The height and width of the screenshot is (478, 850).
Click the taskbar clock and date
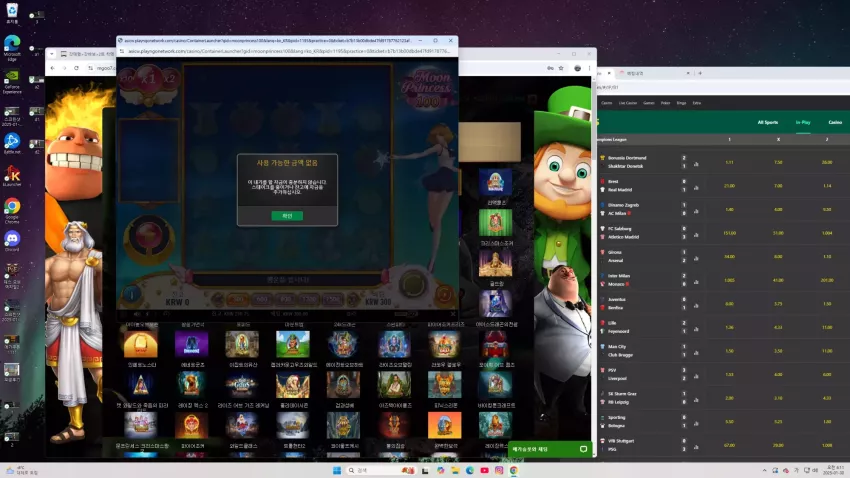[x=835, y=470]
